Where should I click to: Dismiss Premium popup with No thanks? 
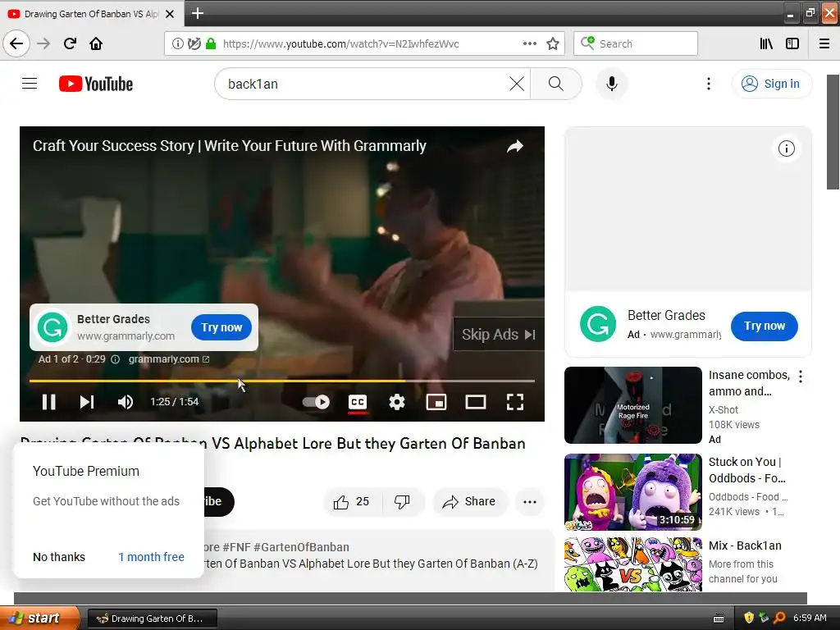point(59,557)
